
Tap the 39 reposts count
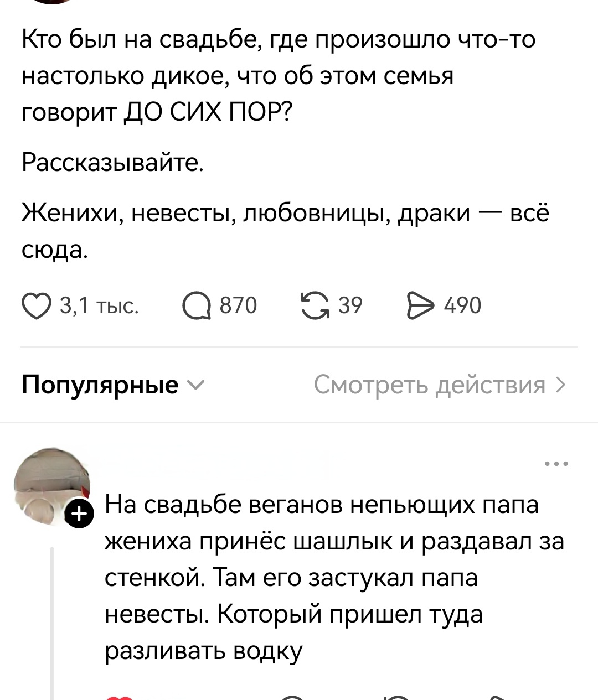coord(350,305)
